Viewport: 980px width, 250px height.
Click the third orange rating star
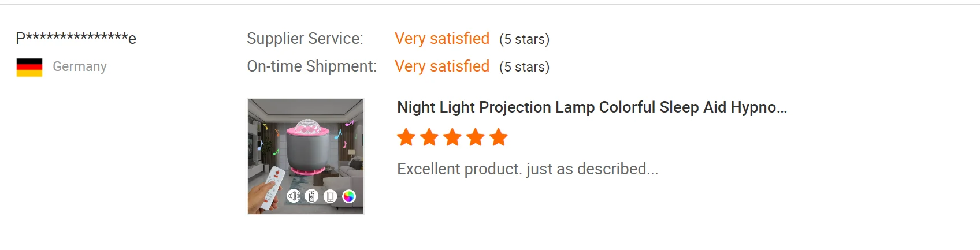452,137
